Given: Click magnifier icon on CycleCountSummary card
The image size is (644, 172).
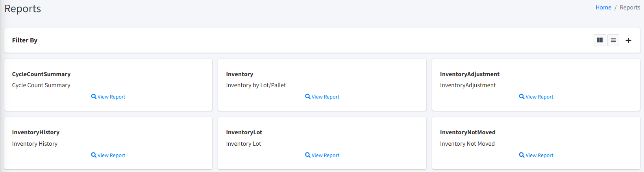Looking at the screenshot, I should coord(94,97).
